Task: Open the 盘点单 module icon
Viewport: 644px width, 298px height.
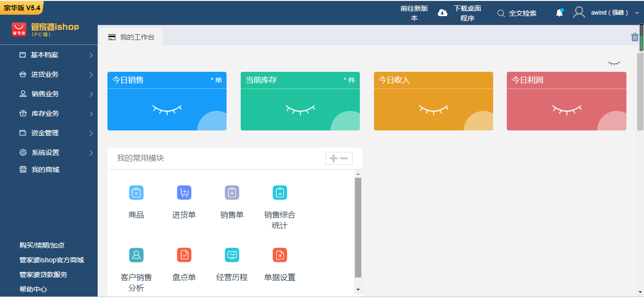Action: tap(184, 255)
